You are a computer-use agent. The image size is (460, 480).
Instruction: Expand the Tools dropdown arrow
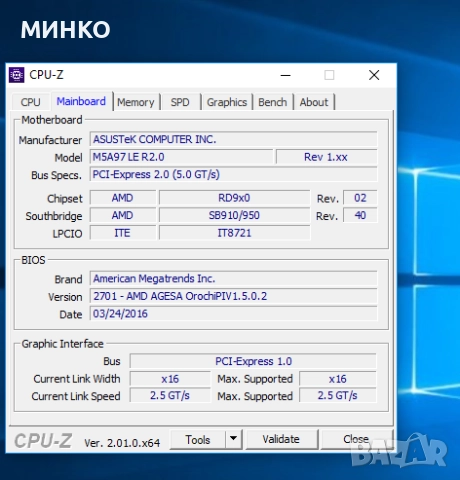(234, 439)
